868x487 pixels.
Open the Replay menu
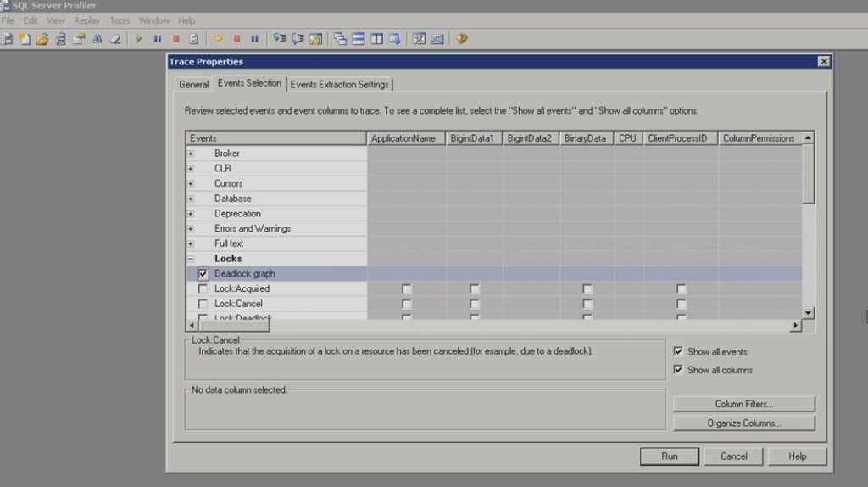tap(87, 20)
